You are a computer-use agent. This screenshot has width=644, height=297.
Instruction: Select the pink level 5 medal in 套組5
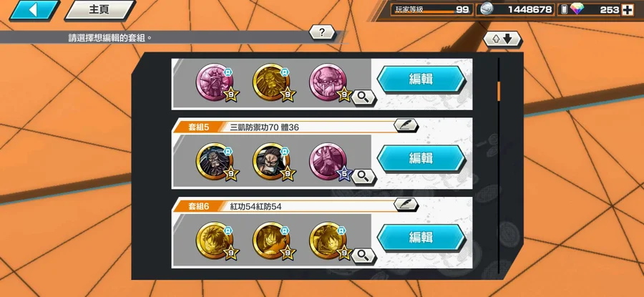(329, 162)
